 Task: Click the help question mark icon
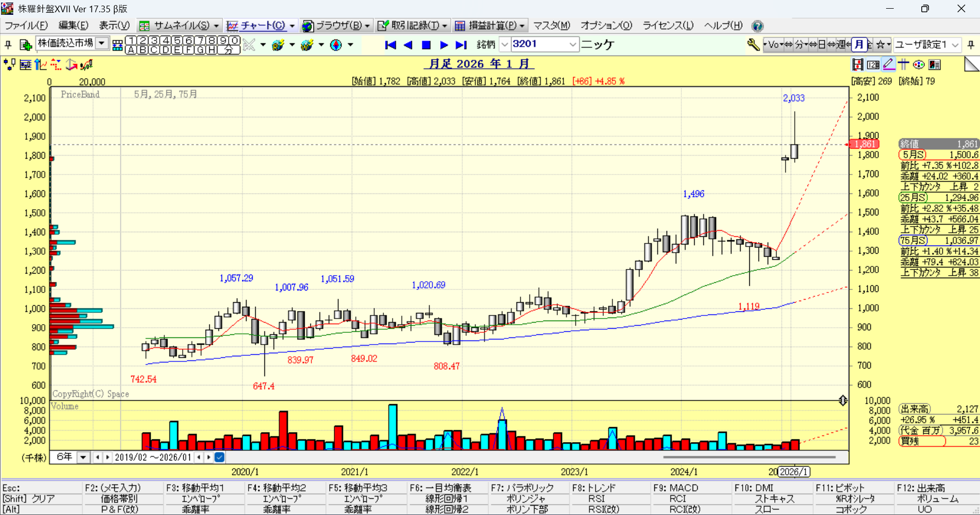pyautogui.click(x=757, y=26)
